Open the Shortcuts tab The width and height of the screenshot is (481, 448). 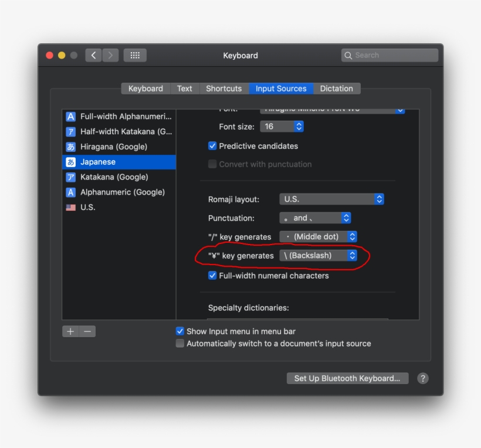click(224, 88)
